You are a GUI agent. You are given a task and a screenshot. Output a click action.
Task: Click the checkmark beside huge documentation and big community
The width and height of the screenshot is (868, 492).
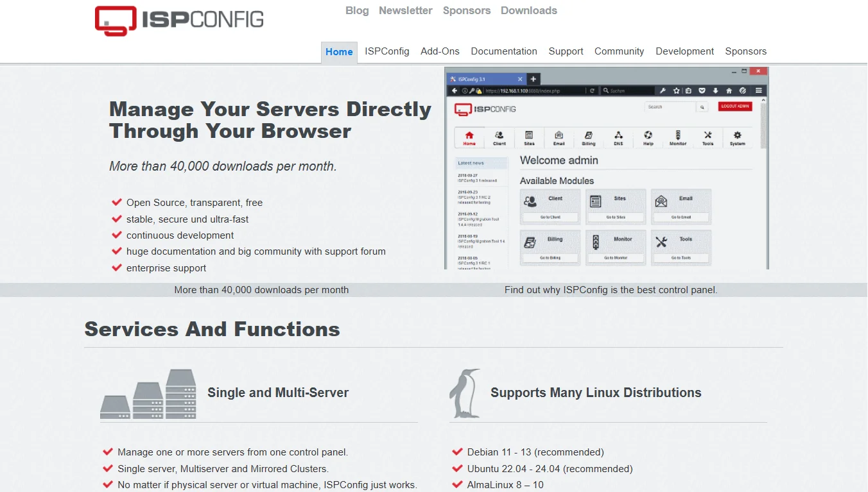(117, 251)
